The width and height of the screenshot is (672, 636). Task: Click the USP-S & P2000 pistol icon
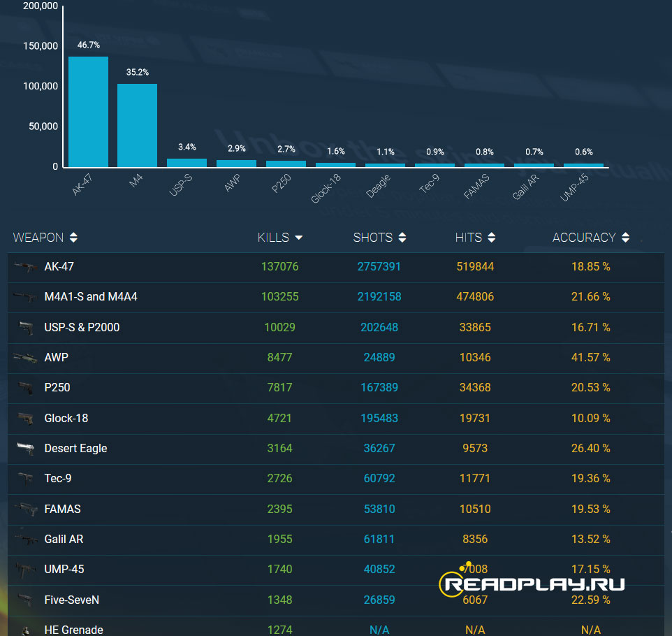point(26,328)
